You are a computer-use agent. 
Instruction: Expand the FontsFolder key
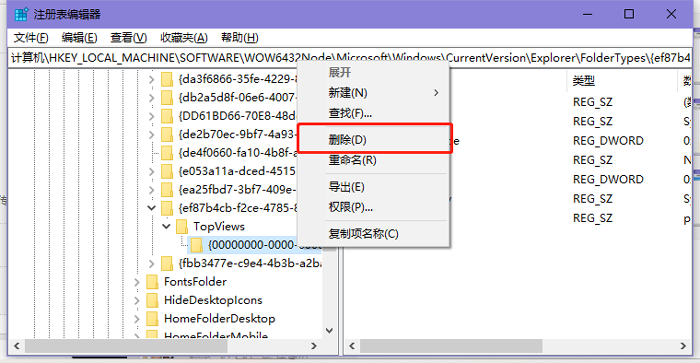click(x=137, y=282)
